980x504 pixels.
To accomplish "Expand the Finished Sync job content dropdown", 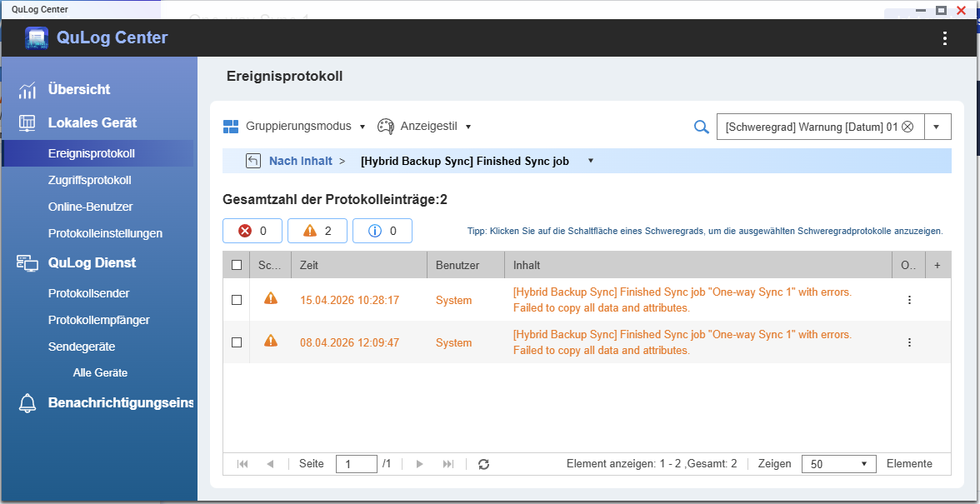I will coord(591,161).
